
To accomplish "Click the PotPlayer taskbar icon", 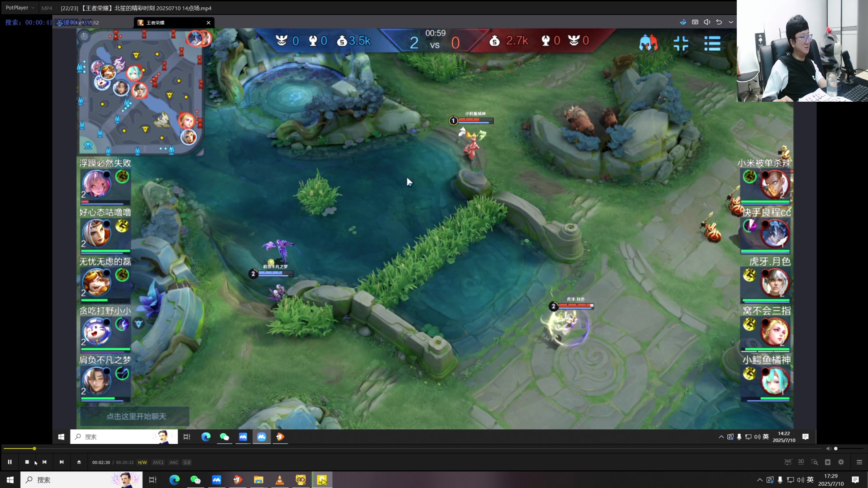I will tap(322, 480).
